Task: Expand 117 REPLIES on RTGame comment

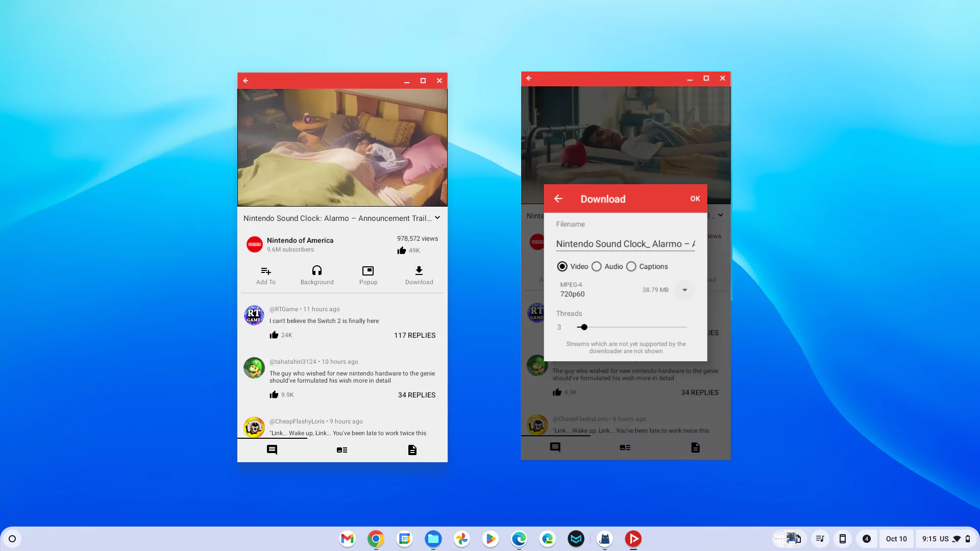Action: 414,335
